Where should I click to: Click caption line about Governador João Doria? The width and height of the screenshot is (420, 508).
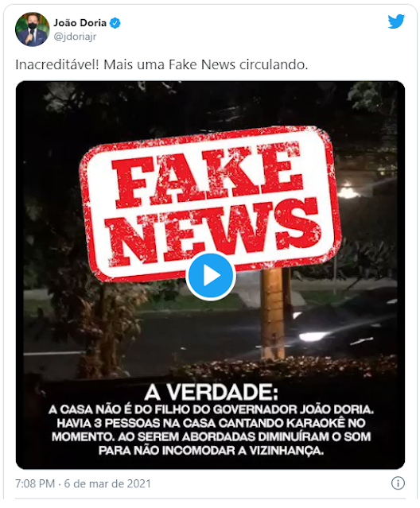pyautogui.click(x=211, y=410)
